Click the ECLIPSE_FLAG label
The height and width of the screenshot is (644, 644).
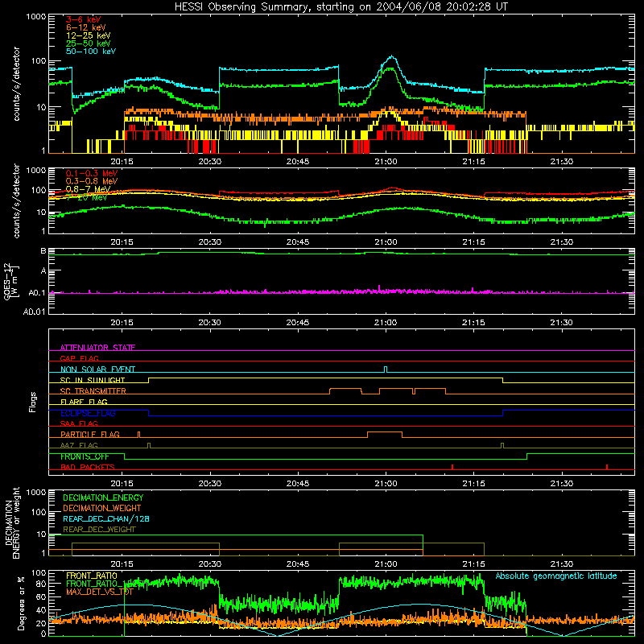(x=88, y=413)
